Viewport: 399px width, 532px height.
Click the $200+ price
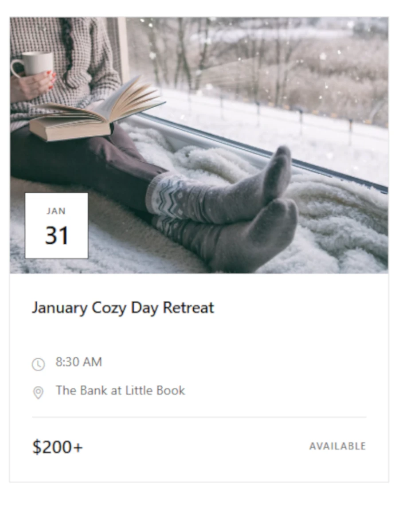[57, 447]
